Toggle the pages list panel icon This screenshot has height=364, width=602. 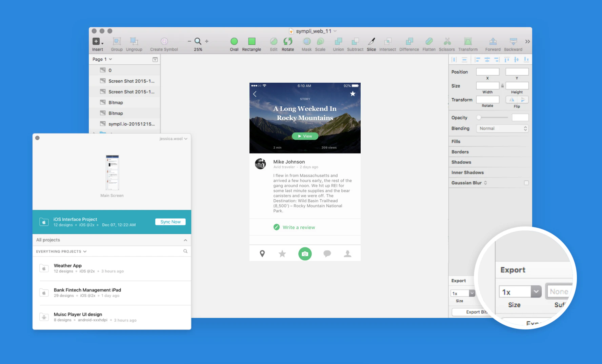point(155,59)
